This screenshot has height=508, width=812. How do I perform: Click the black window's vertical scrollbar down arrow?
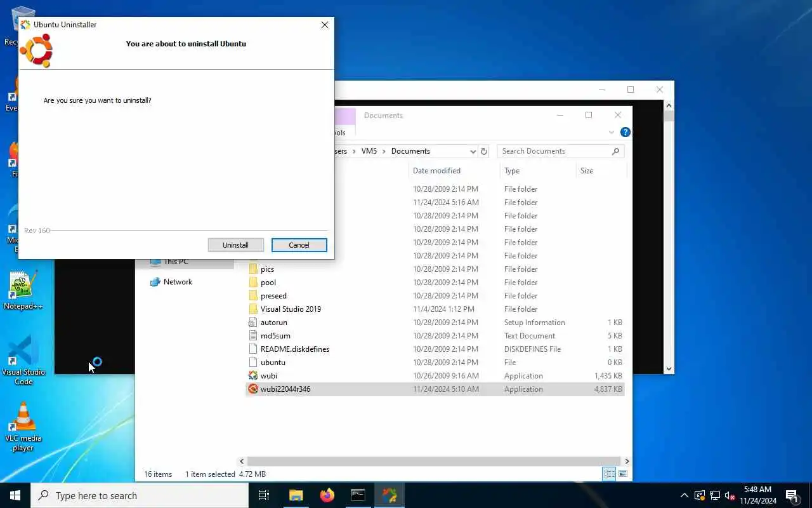[x=669, y=369]
